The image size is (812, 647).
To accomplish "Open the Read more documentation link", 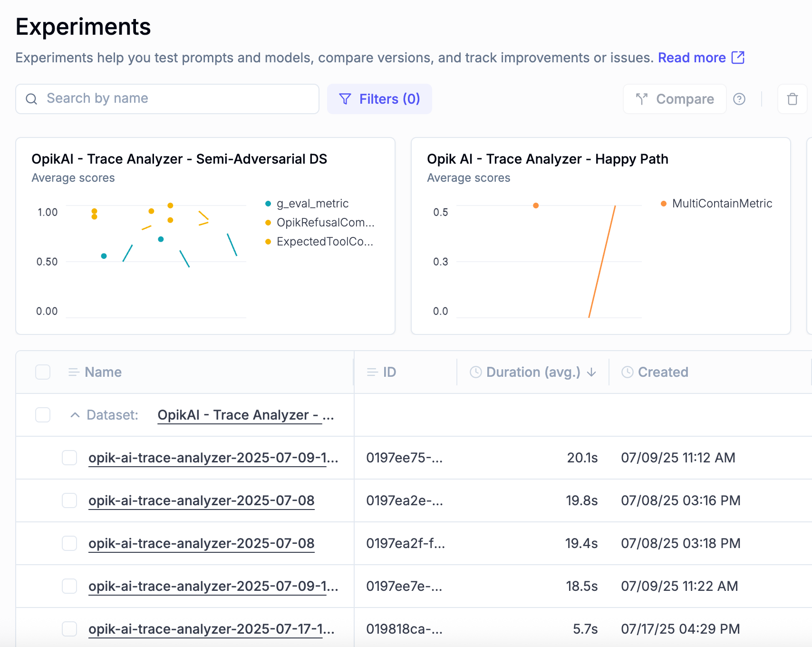I will [692, 58].
